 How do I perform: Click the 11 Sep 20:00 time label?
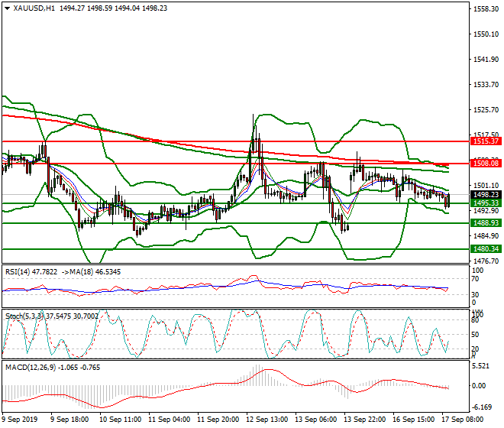tap(218, 420)
